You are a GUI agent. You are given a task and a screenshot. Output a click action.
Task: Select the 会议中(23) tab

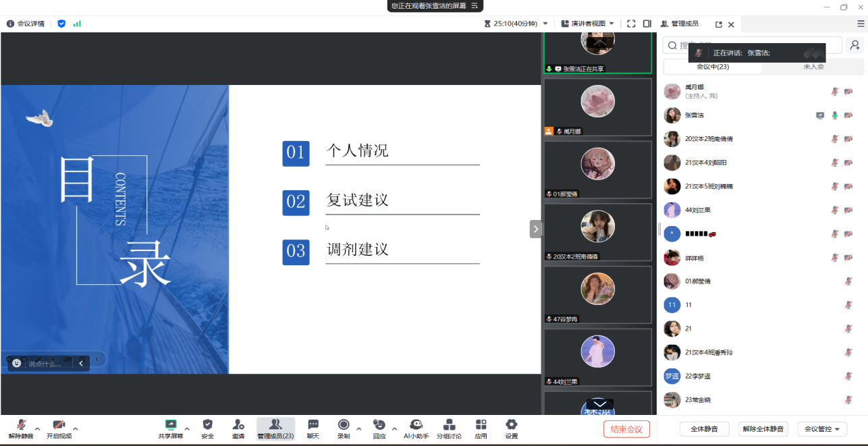point(713,67)
